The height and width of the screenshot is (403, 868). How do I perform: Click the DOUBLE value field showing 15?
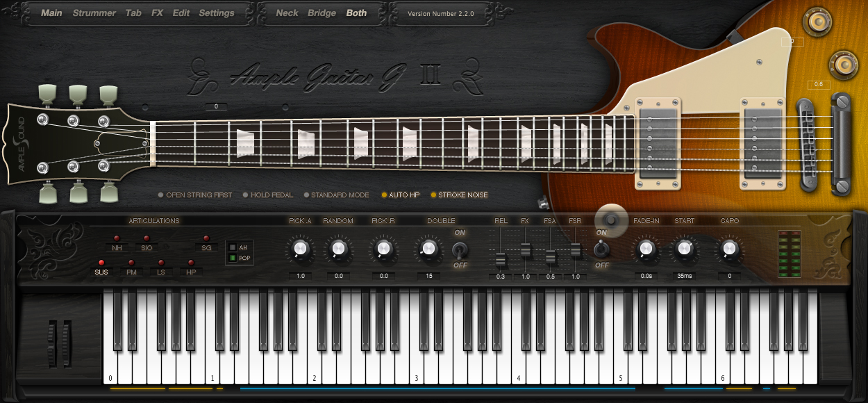(x=429, y=276)
